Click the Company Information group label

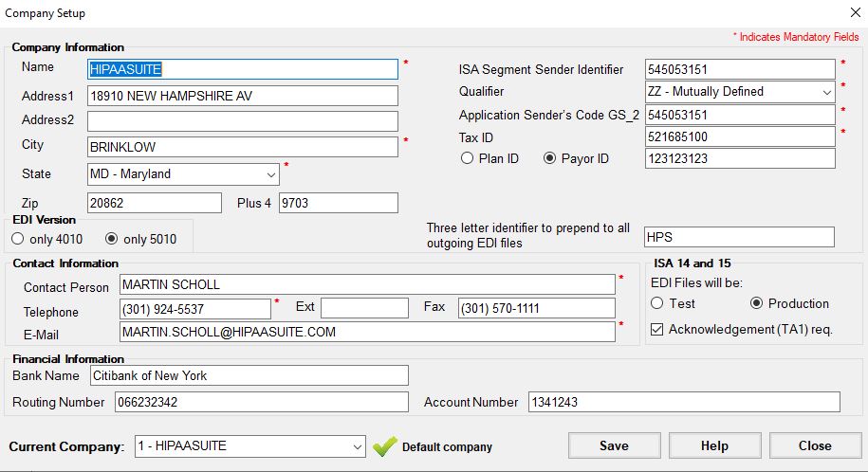68,47
